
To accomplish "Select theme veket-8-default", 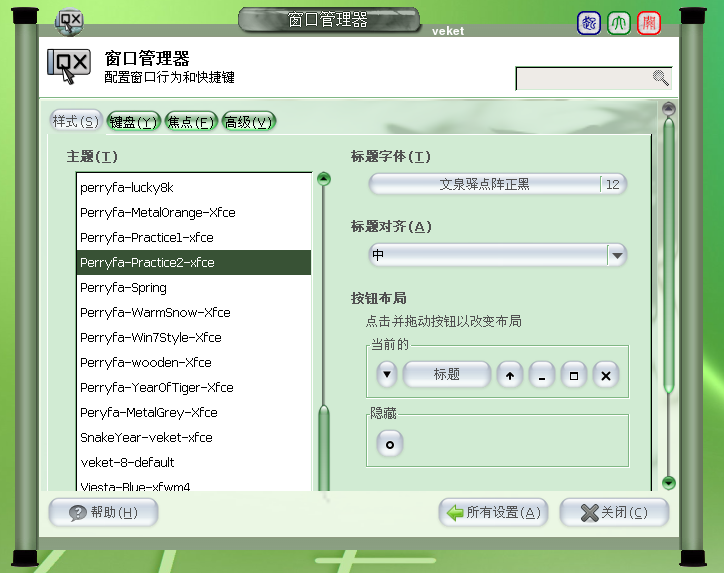I will (193, 462).
